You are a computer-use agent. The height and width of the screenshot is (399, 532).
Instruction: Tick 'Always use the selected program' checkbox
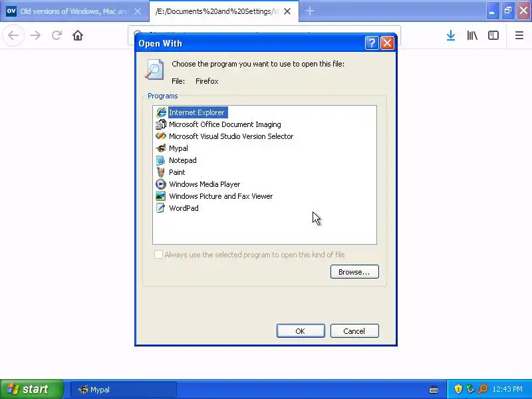[158, 255]
